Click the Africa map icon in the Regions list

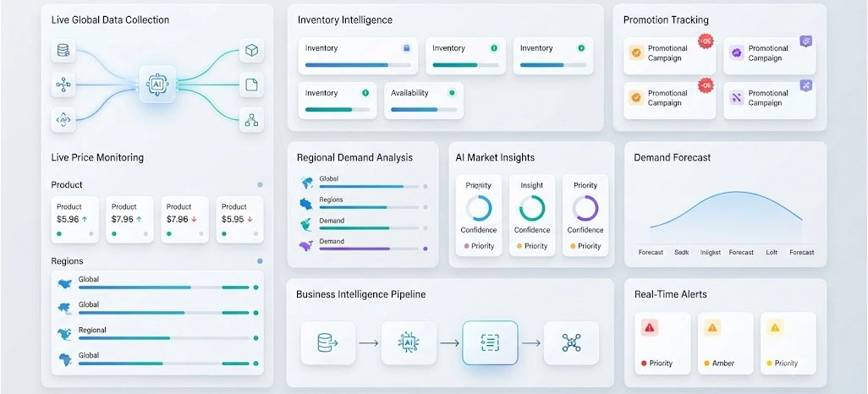tap(64, 358)
